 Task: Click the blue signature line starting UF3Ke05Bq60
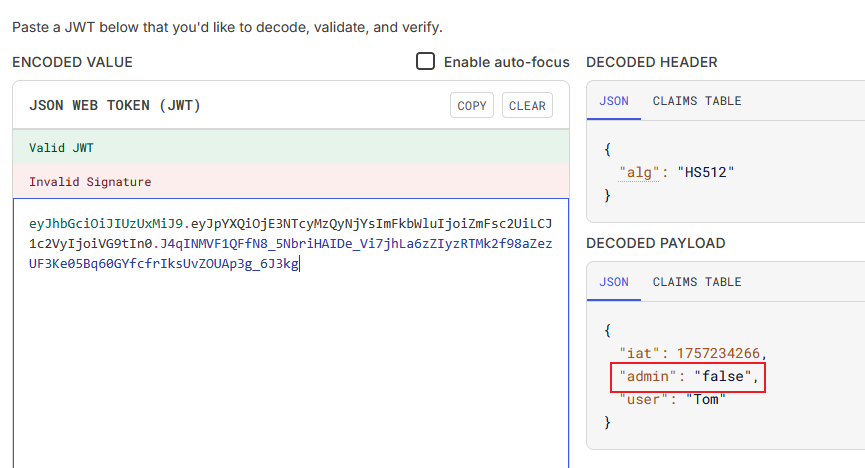[164, 263]
